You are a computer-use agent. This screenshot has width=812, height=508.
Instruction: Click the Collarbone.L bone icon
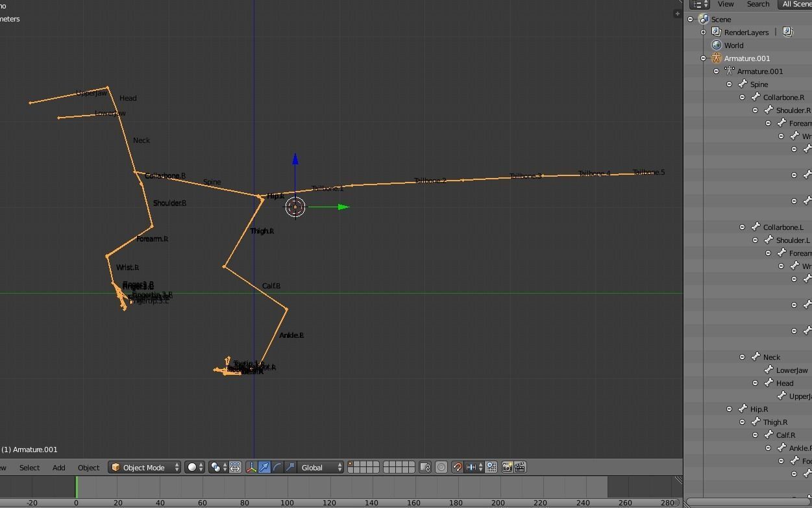pos(756,227)
